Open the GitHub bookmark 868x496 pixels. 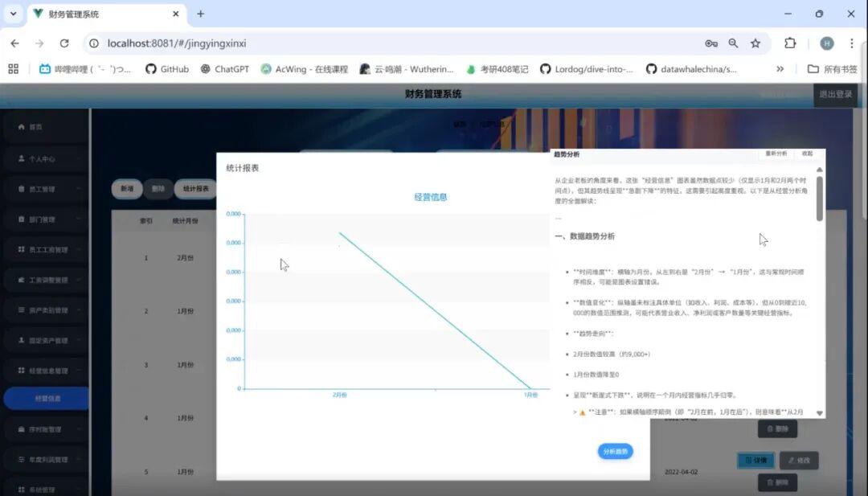[167, 69]
